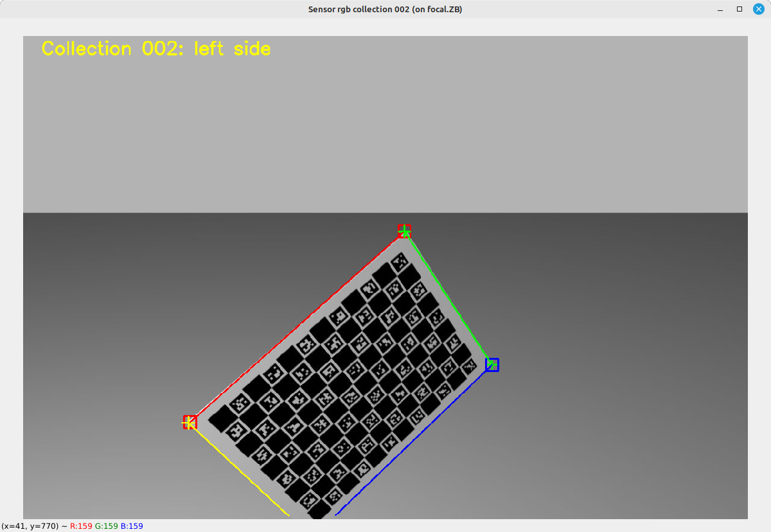The width and height of the screenshot is (771, 532).
Task: Click the green G:159 value in status bar
Action: pyautogui.click(x=106, y=526)
